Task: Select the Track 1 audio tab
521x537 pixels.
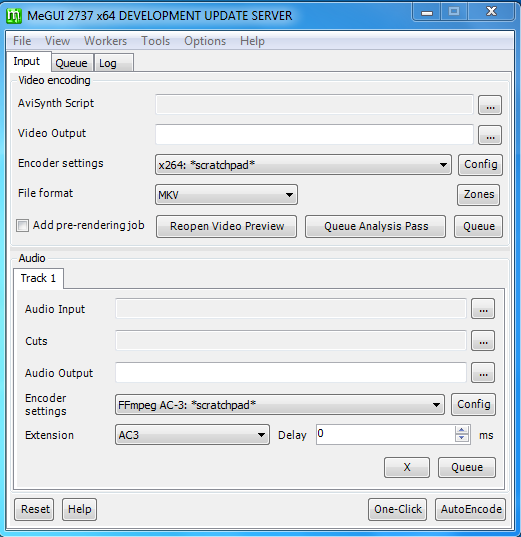Action: point(38,278)
